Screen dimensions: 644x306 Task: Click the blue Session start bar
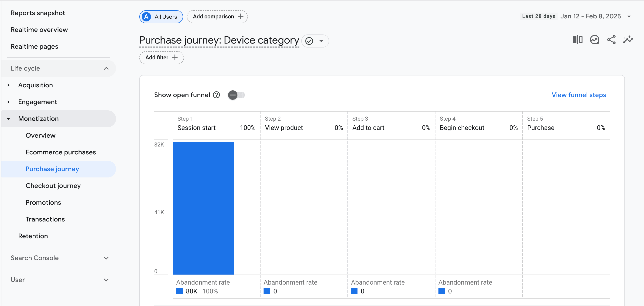pyautogui.click(x=203, y=208)
